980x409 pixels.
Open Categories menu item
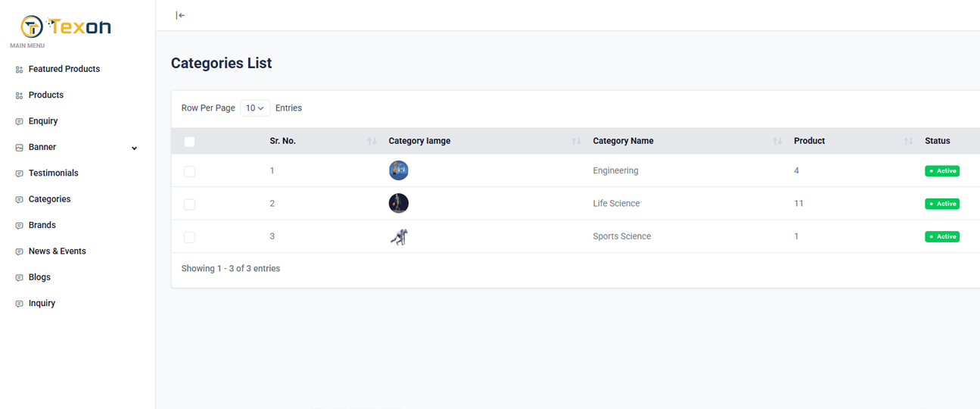[50, 199]
